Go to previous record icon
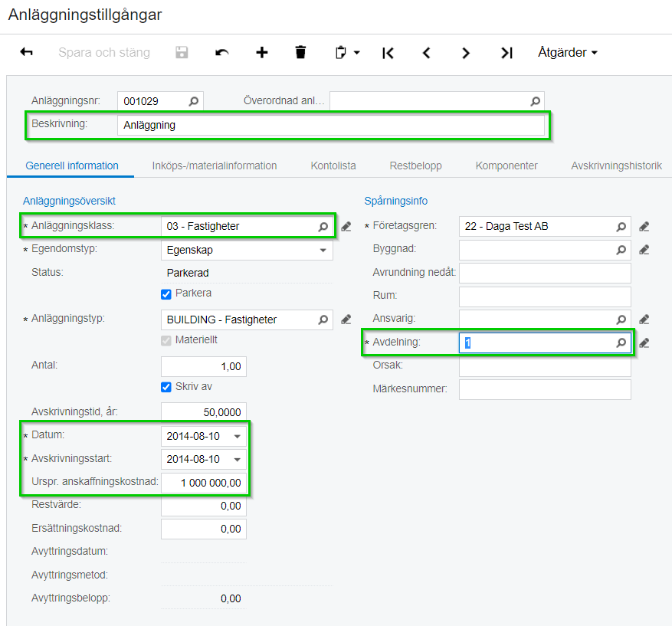 pyautogui.click(x=427, y=53)
